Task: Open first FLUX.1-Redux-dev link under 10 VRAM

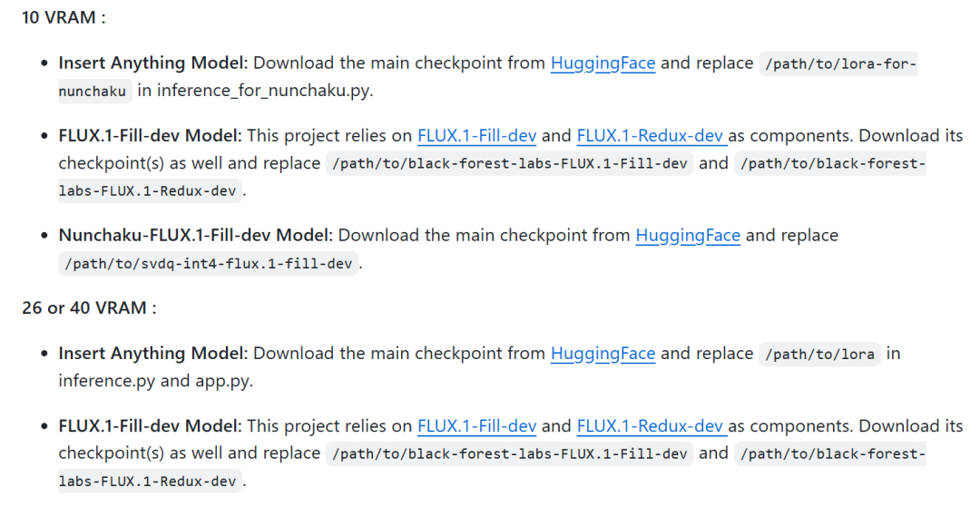Action: [x=651, y=136]
